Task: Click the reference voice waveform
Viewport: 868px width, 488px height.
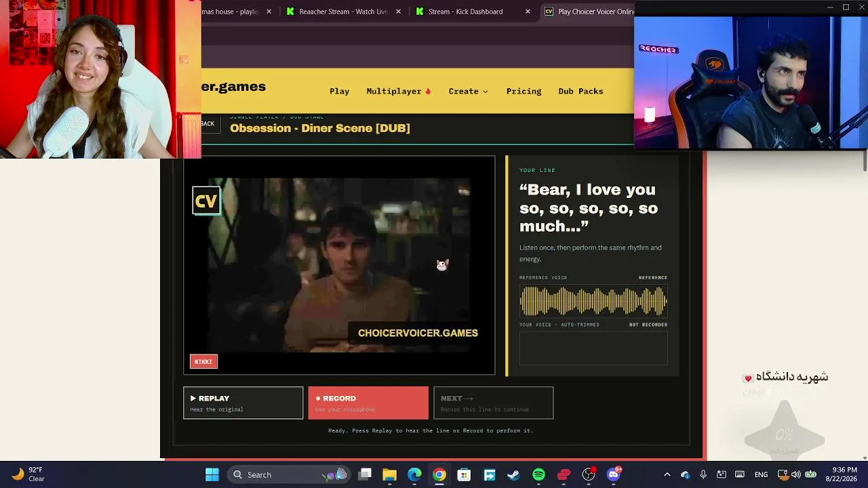Action: pyautogui.click(x=593, y=301)
